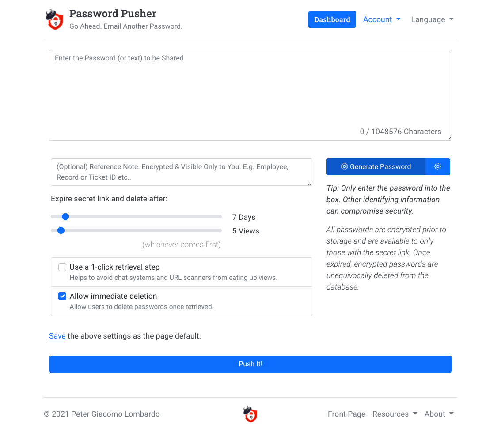501x448 pixels.
Task: Open the About menu in the footer
Action: point(439,414)
